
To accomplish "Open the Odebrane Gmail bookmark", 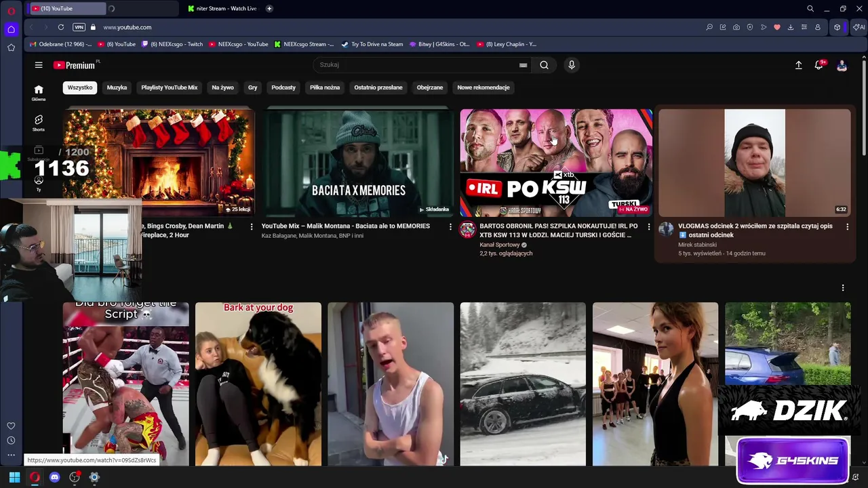I will pos(60,44).
